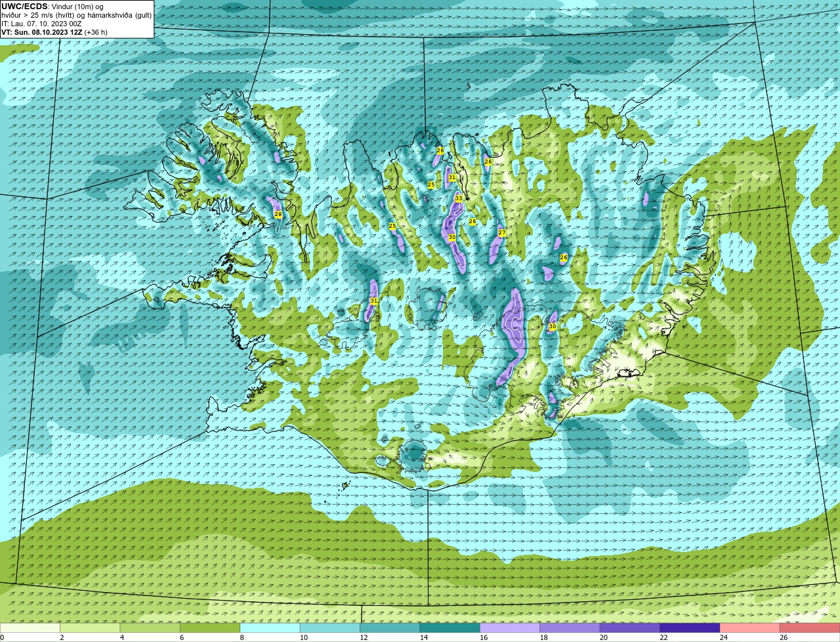Click the legend tick label "24"
The height and width of the screenshot is (642, 840).
pyautogui.click(x=724, y=637)
